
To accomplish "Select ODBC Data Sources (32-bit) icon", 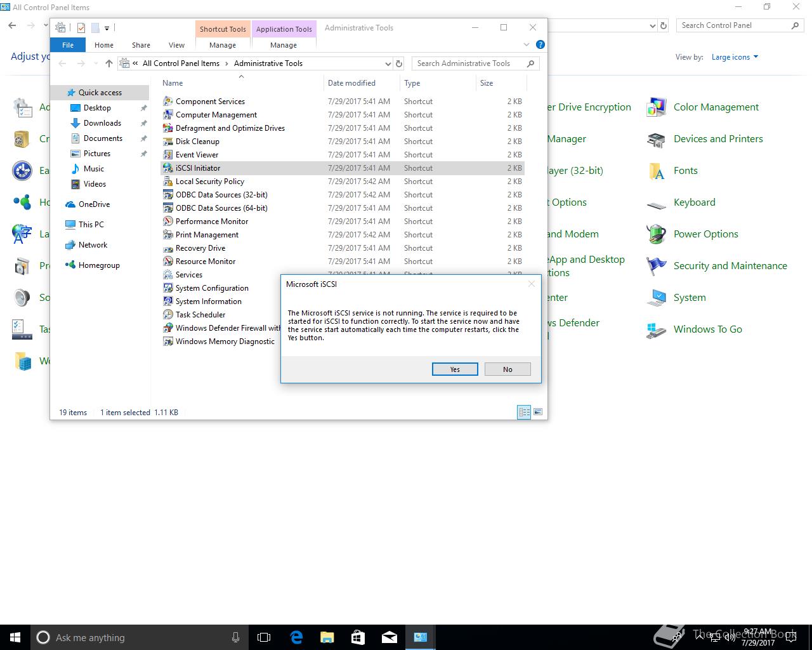I will click(168, 195).
